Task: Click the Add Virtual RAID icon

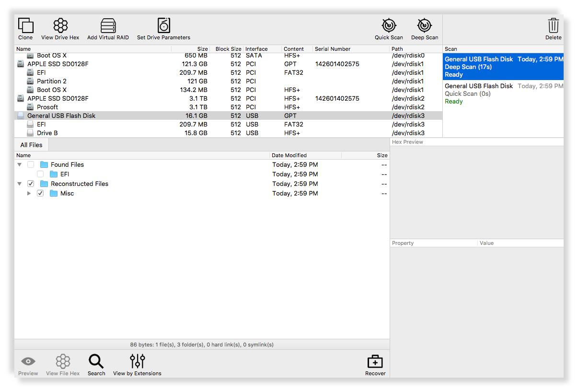Action: pyautogui.click(x=108, y=26)
